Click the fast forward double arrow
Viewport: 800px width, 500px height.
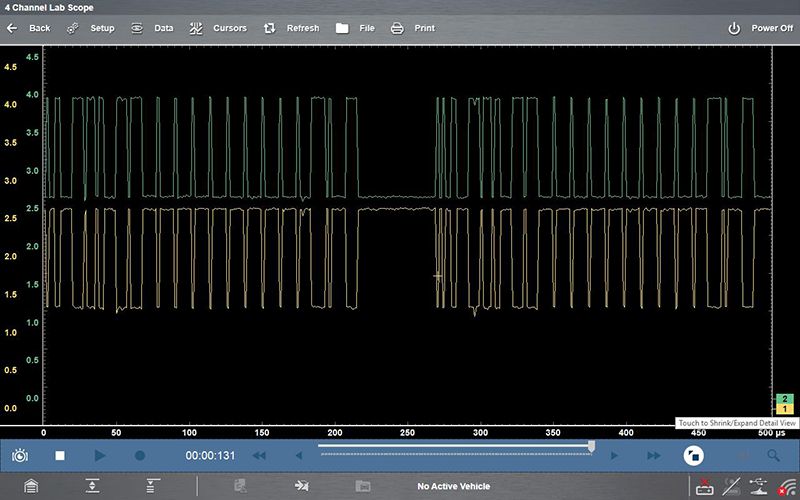pos(654,456)
